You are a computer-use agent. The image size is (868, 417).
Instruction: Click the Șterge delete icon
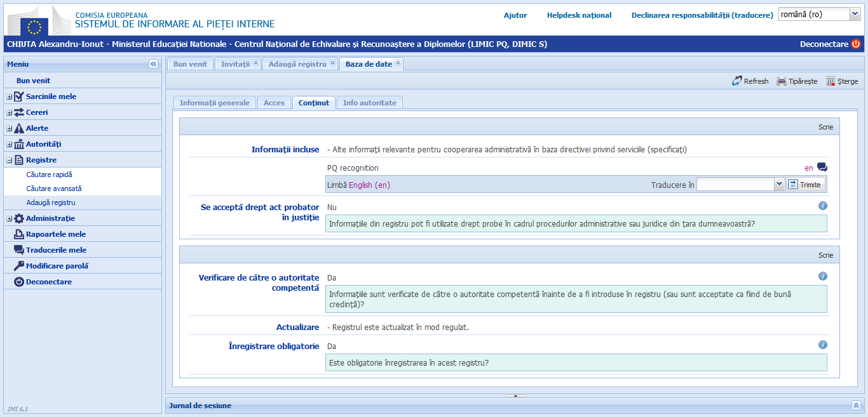click(x=831, y=81)
